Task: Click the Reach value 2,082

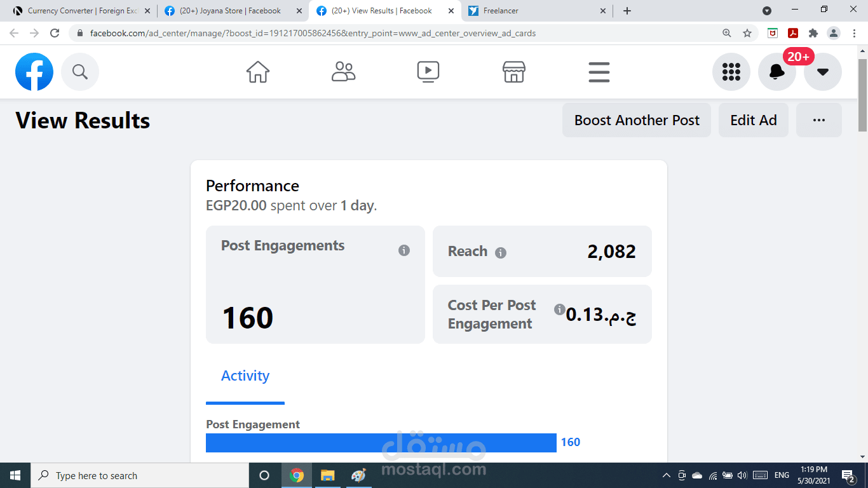Action: [x=611, y=252]
